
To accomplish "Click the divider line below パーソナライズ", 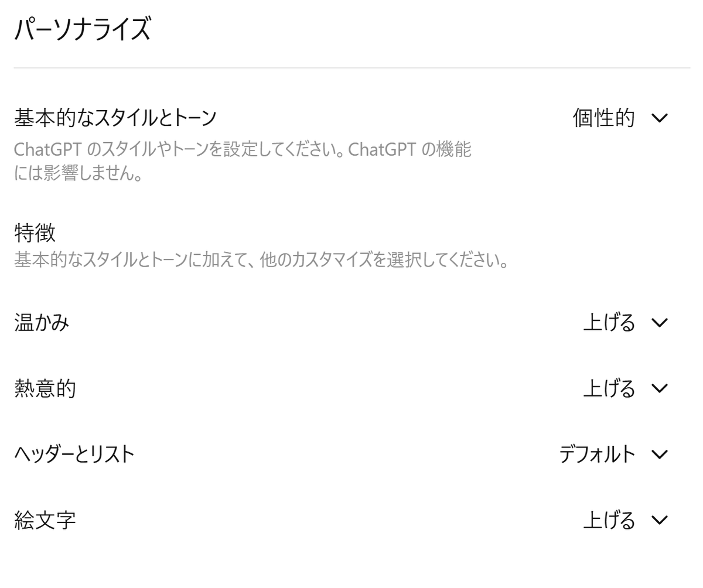I will [351, 68].
